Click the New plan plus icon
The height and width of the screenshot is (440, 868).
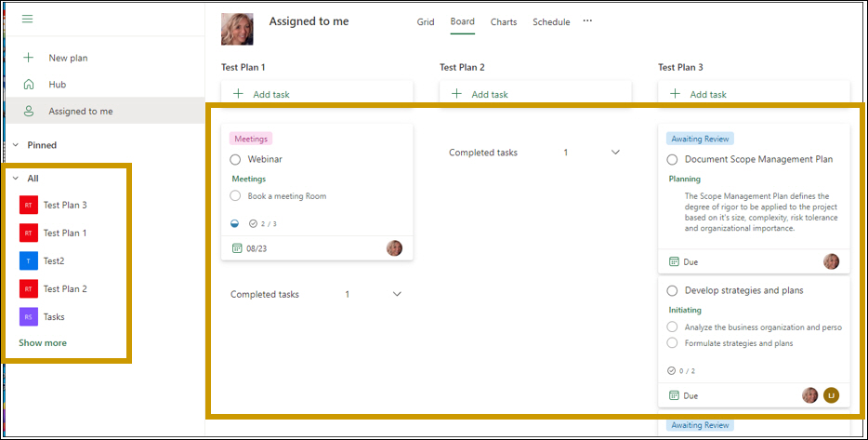point(28,58)
